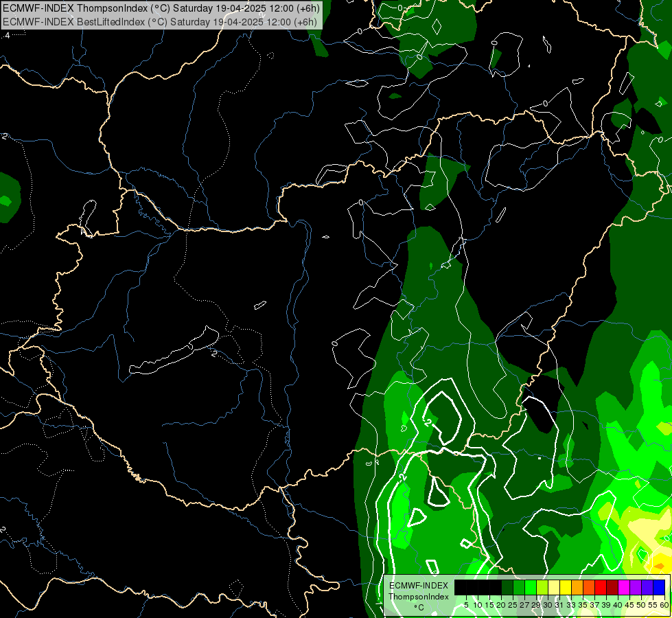This screenshot has width=672, height=618.
Task: Click the legend tick value 60
Action: [664, 605]
